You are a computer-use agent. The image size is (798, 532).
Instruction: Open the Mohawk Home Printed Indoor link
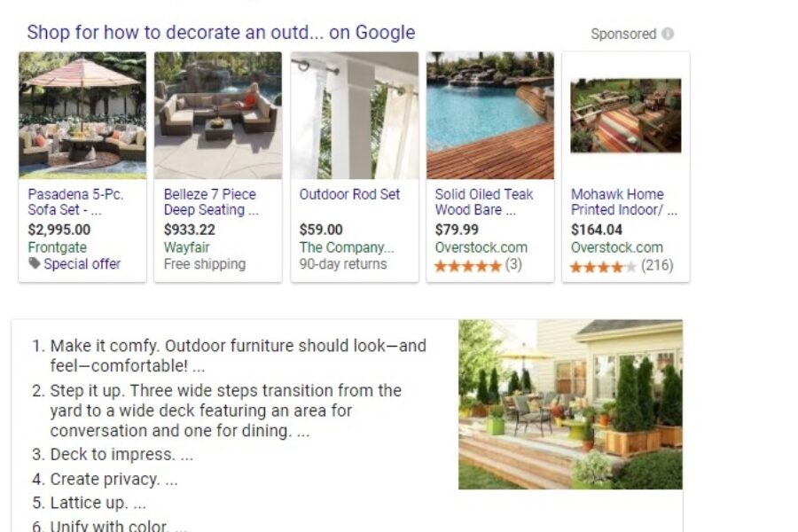pos(624,202)
